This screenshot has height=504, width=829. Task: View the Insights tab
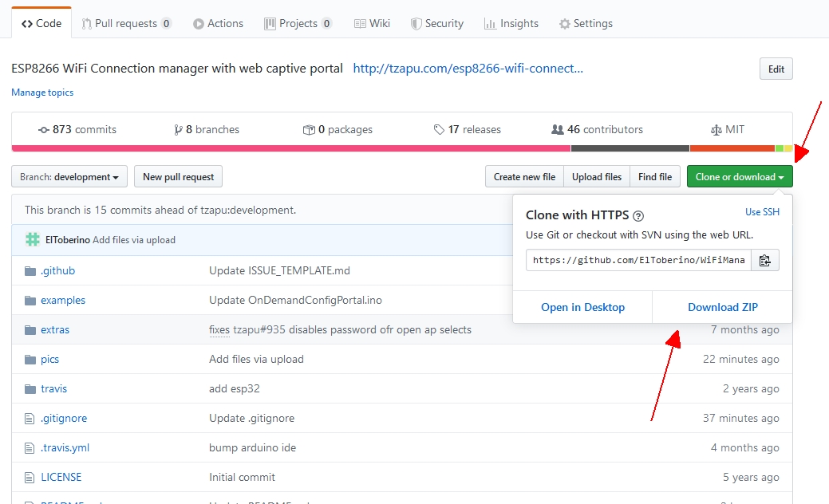(511, 23)
